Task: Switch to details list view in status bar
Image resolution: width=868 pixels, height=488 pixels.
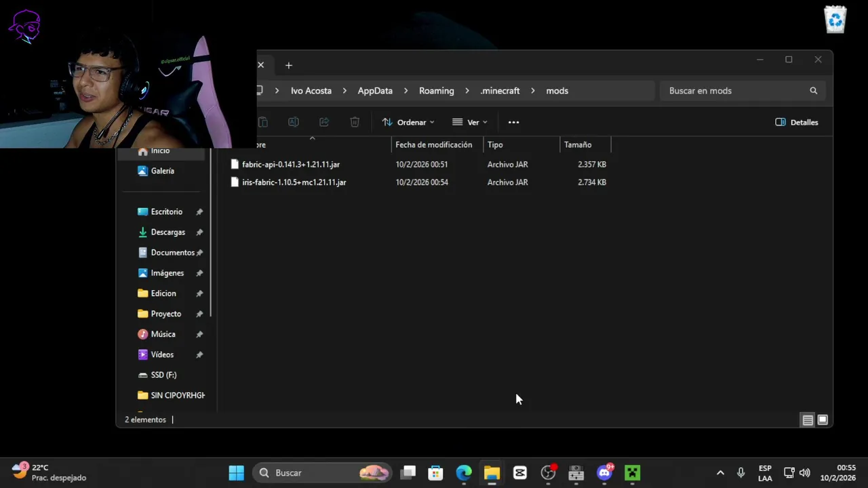Action: (808, 420)
